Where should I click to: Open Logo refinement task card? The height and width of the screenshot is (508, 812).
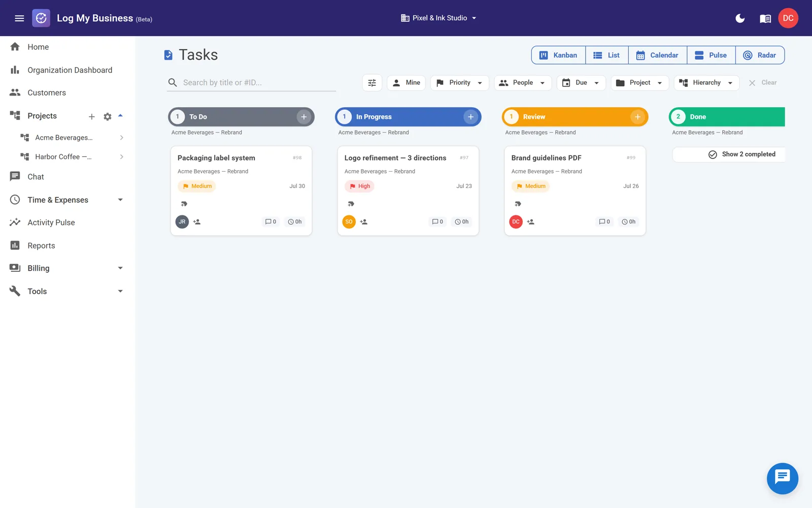click(408, 190)
